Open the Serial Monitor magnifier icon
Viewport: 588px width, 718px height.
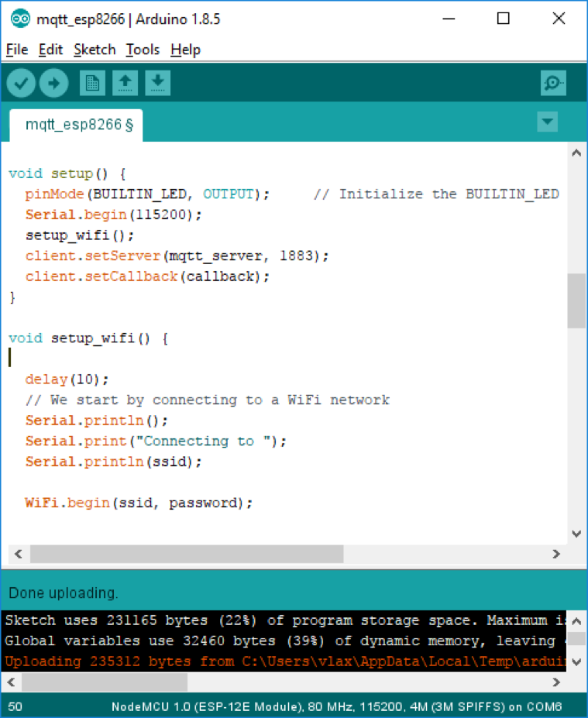553,83
